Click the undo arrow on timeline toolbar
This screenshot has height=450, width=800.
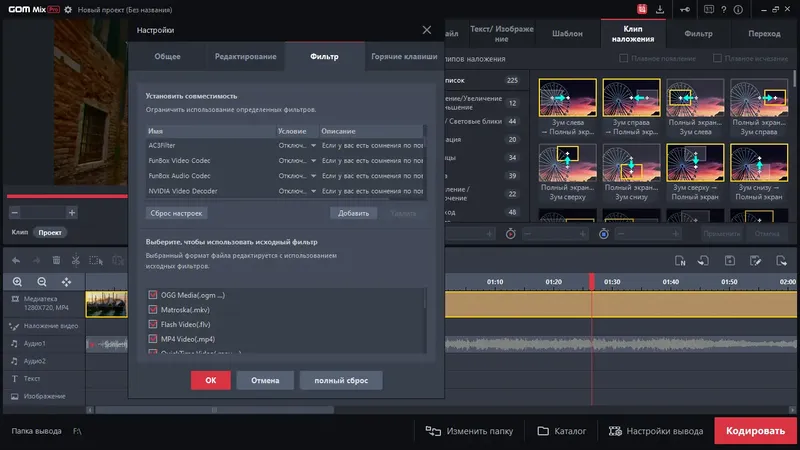tap(17, 260)
